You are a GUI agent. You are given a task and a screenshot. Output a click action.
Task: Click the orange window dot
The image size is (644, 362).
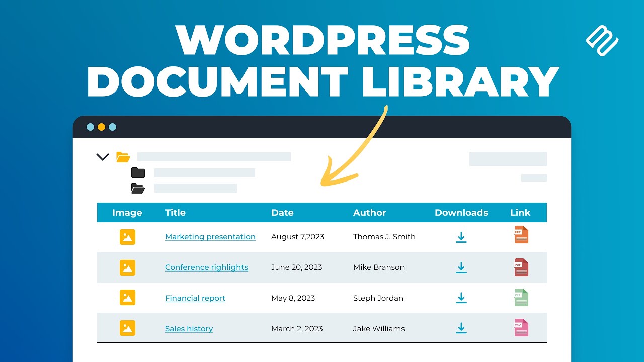point(101,127)
